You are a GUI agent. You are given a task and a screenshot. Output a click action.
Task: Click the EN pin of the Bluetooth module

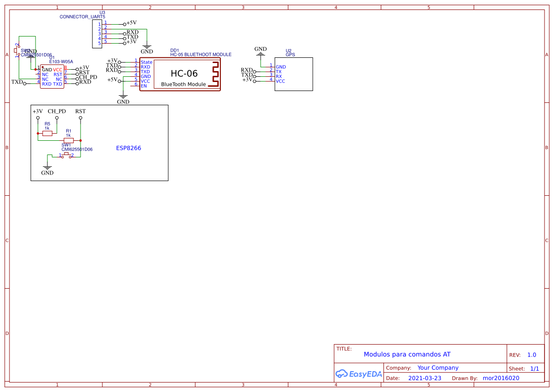point(145,85)
